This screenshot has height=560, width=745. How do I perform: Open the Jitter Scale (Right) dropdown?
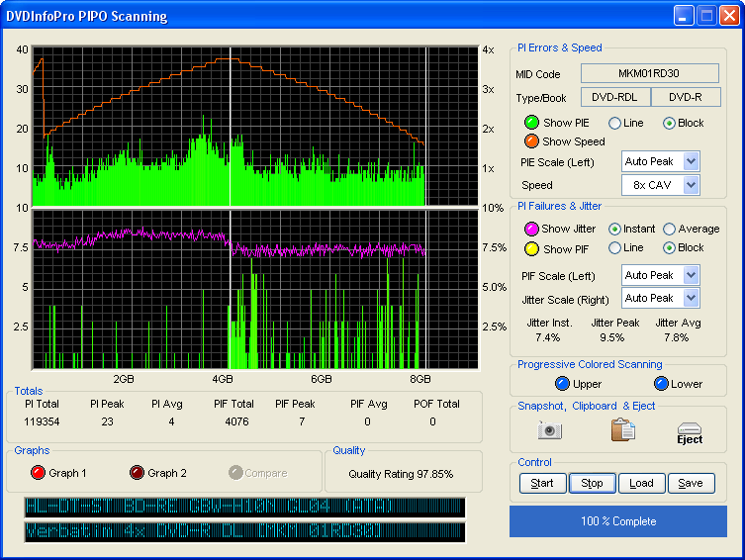click(x=661, y=298)
